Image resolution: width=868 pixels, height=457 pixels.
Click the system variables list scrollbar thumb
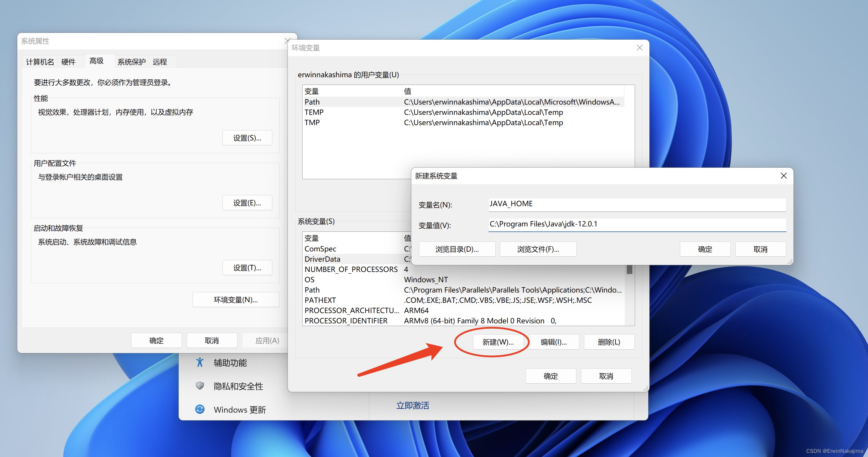(x=629, y=270)
